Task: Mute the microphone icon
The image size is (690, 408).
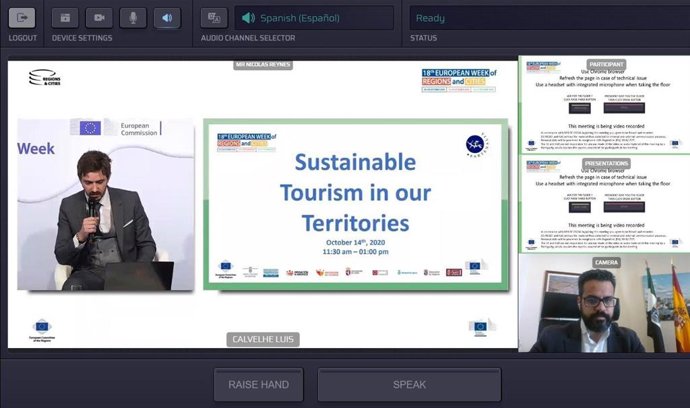Action: coord(133,18)
